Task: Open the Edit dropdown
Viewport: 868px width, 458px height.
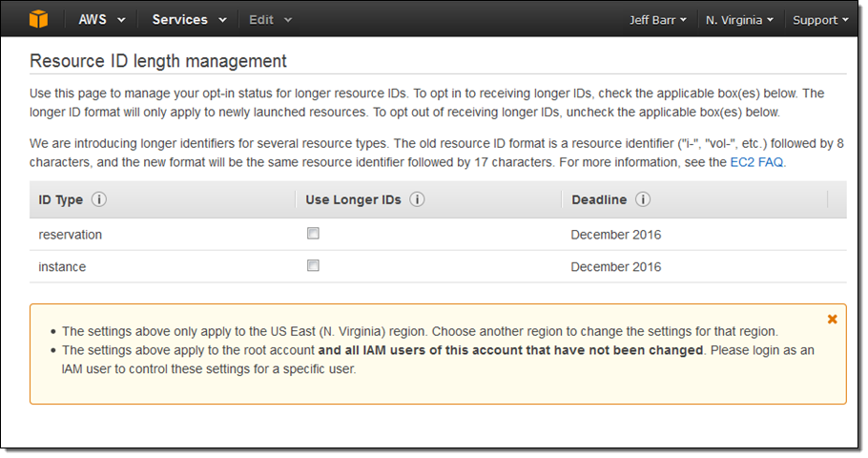Action: pos(270,19)
